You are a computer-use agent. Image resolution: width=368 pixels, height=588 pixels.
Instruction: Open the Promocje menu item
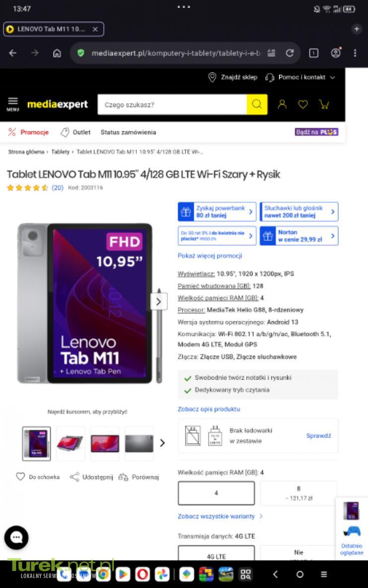click(x=29, y=132)
